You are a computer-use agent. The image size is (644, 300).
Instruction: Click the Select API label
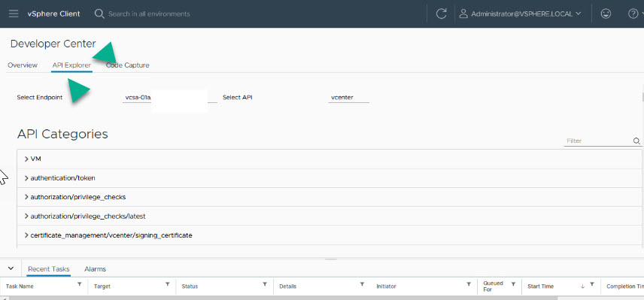(x=237, y=98)
